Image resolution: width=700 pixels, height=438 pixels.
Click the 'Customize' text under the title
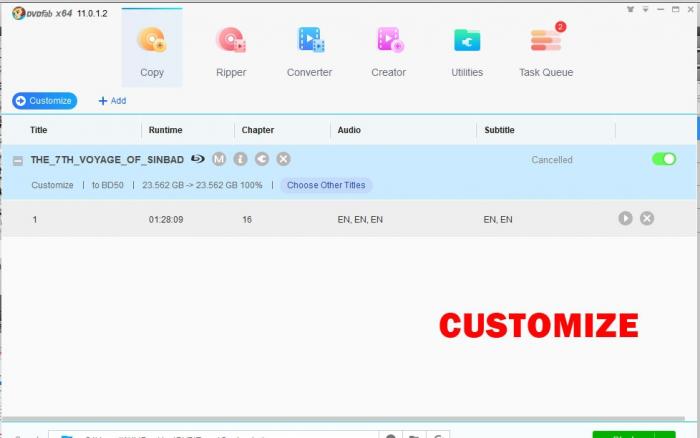pyautogui.click(x=52, y=185)
